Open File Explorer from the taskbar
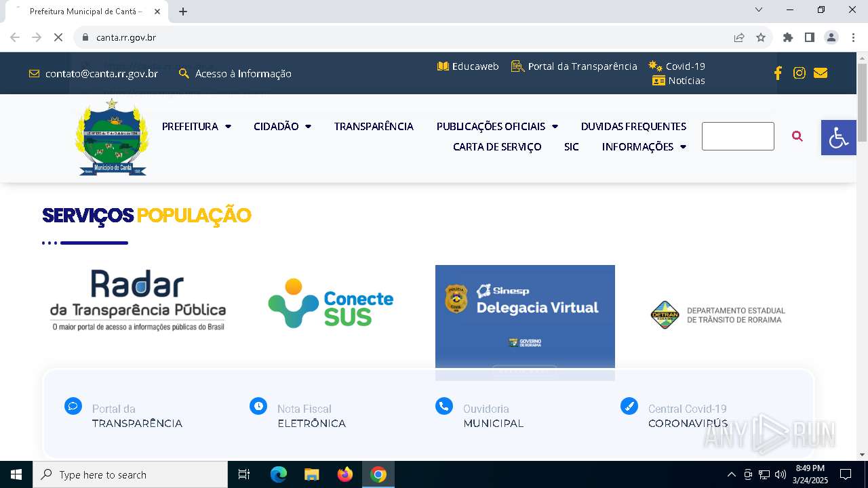The height and width of the screenshot is (488, 868). (x=312, y=474)
